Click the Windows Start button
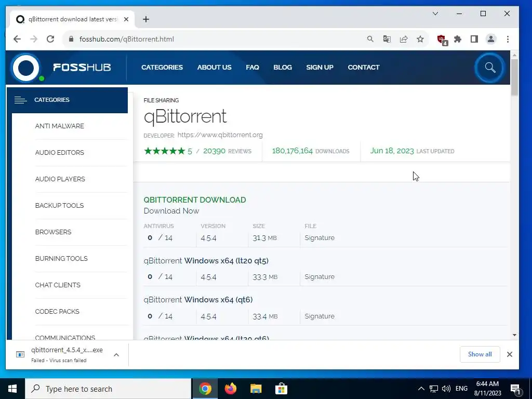 pyautogui.click(x=12, y=389)
